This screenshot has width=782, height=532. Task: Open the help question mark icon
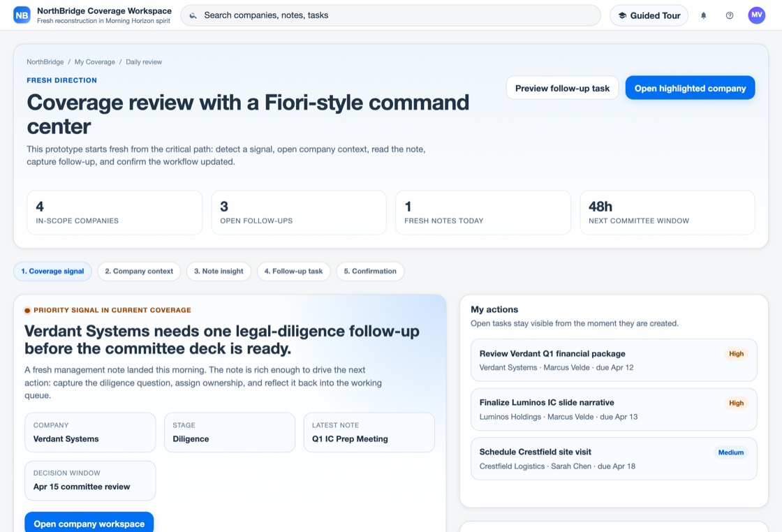pyautogui.click(x=729, y=15)
